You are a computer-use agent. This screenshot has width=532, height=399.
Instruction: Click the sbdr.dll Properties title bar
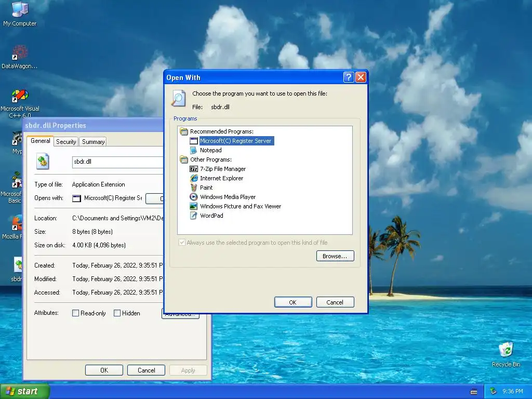pos(93,125)
